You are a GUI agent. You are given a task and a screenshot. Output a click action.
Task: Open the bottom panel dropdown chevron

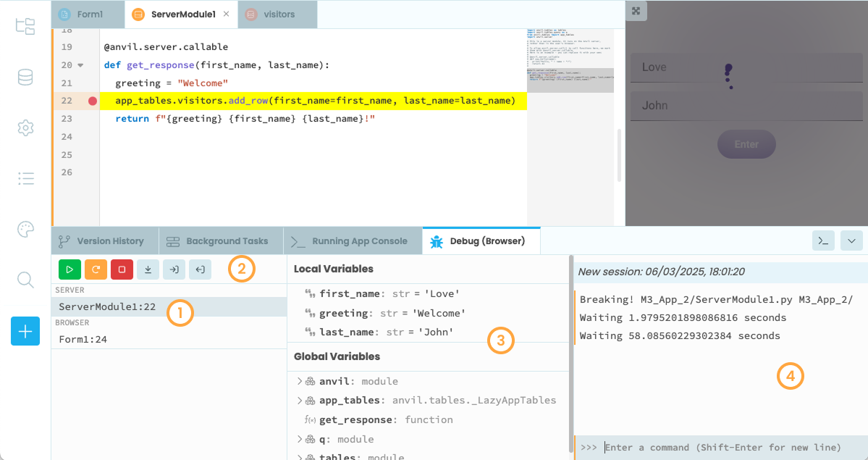(x=851, y=241)
